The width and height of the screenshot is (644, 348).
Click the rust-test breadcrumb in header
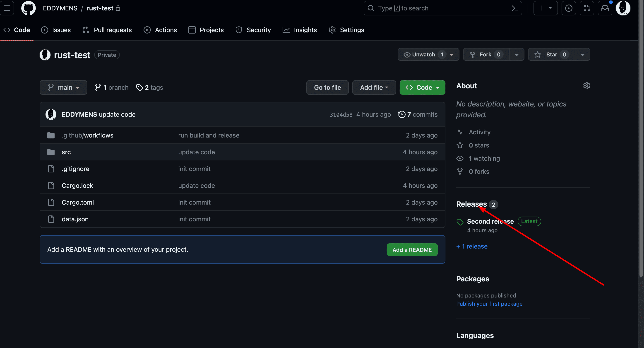point(100,8)
